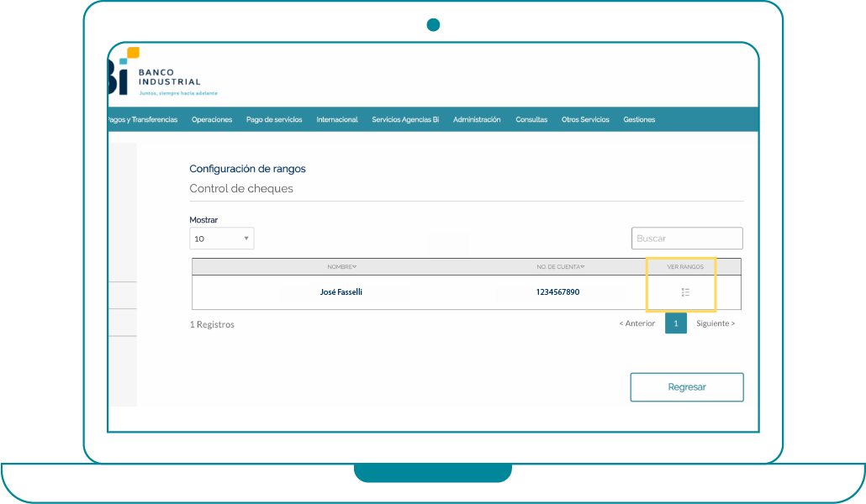866x504 pixels.
Task: Open the Internacional menu item
Action: pyautogui.click(x=337, y=119)
